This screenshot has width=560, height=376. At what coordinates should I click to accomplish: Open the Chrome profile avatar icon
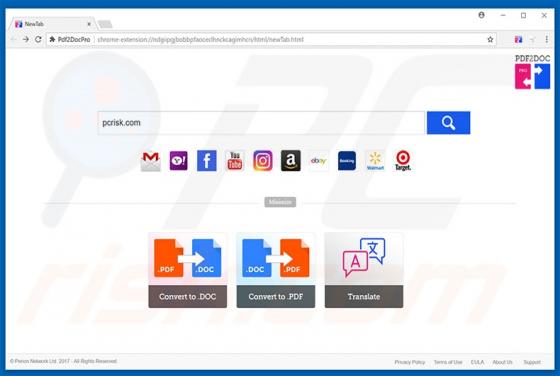(x=481, y=15)
